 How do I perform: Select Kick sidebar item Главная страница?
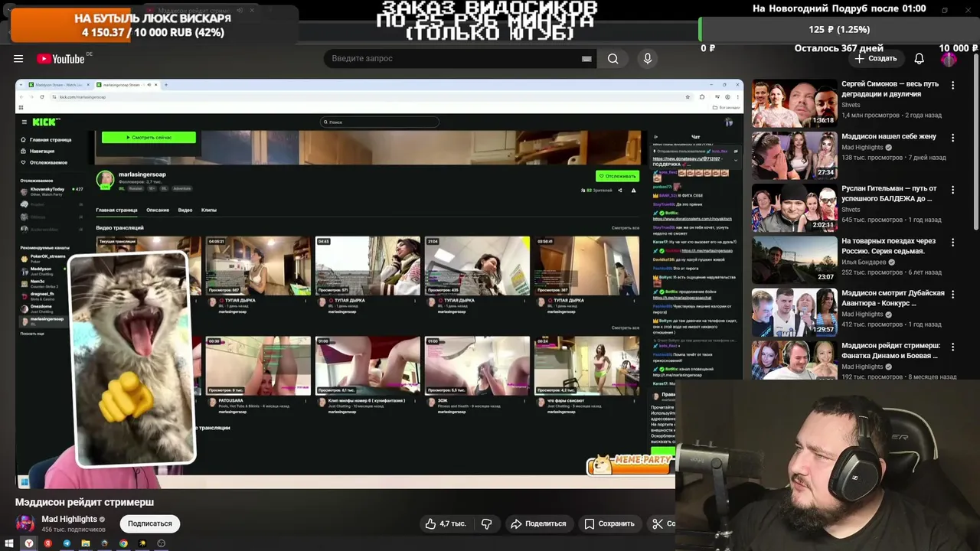pyautogui.click(x=46, y=140)
